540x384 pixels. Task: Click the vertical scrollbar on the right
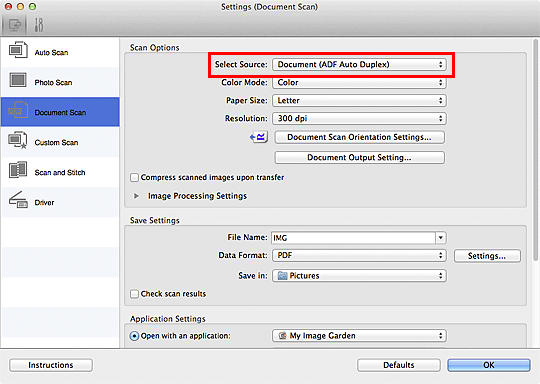pos(535,150)
